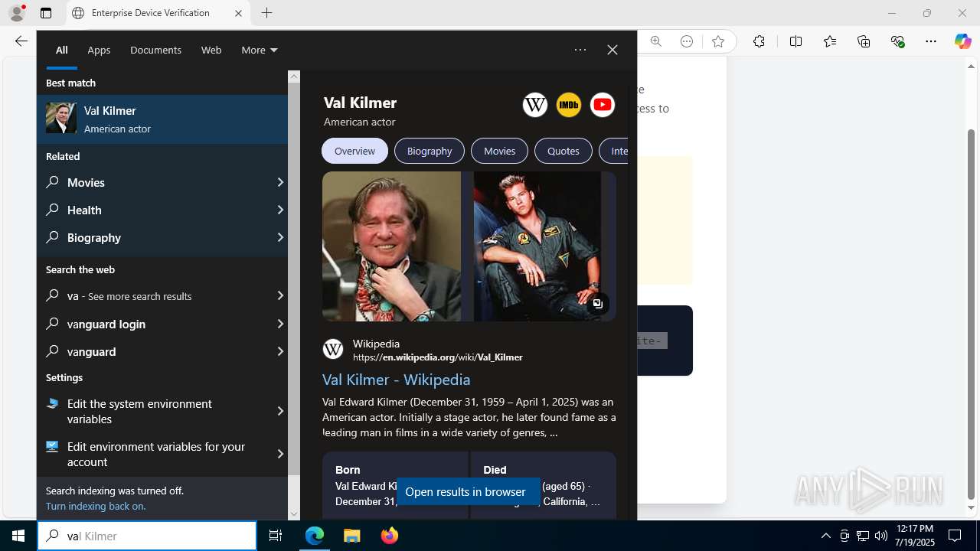Viewport: 980px width, 551px height.
Task: Select the All search filter tab
Action: pyautogui.click(x=62, y=50)
